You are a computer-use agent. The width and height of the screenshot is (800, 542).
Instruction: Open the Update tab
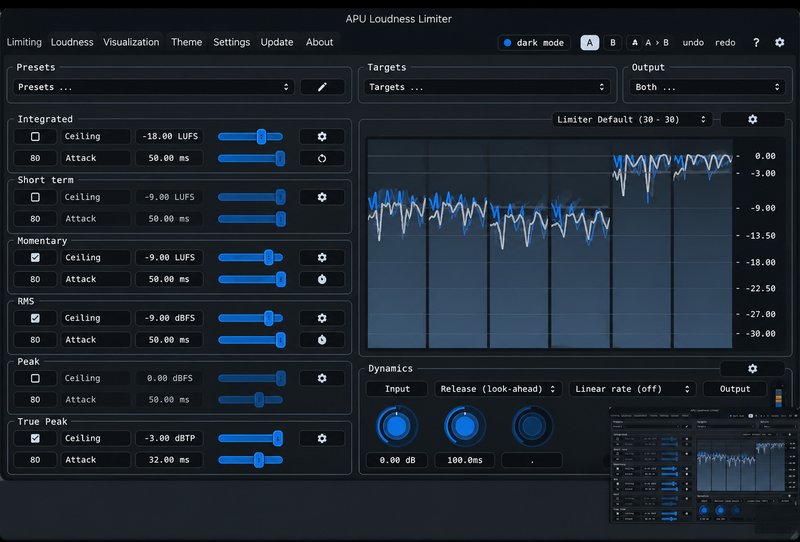pyautogui.click(x=277, y=42)
